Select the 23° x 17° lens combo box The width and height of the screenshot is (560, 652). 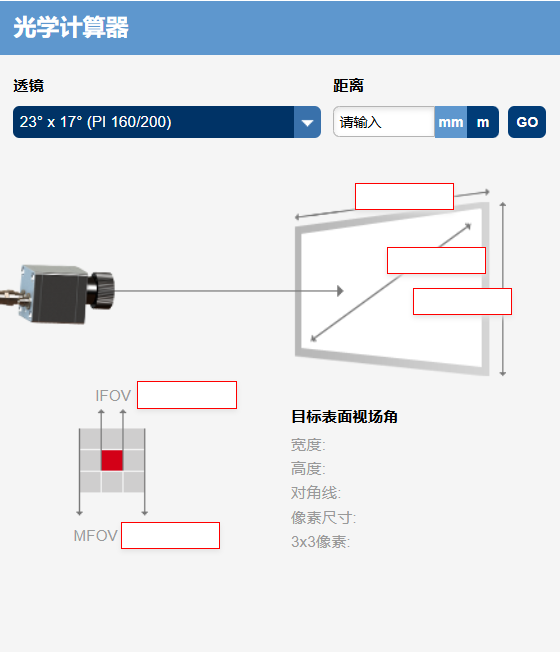167,122
